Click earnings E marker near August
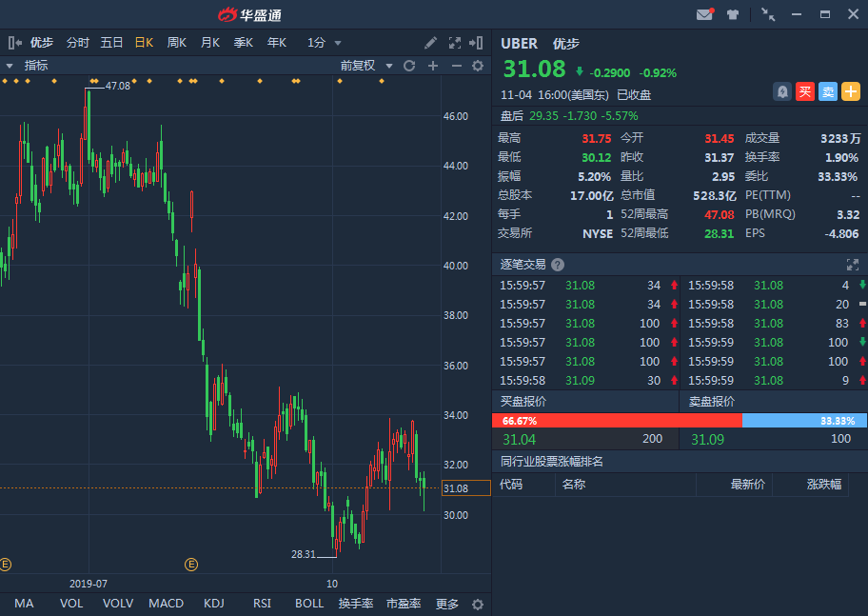The height and width of the screenshot is (616, 868). (x=191, y=565)
